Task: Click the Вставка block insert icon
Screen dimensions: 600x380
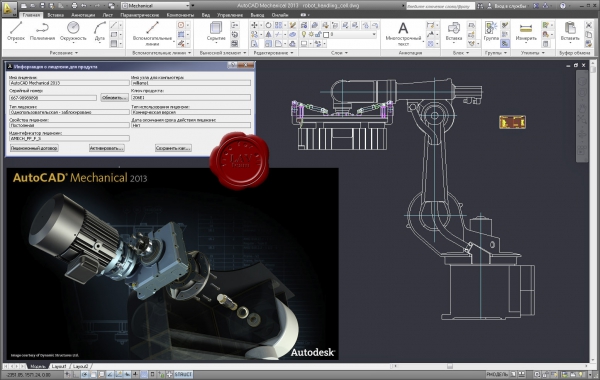Action: 454,31
